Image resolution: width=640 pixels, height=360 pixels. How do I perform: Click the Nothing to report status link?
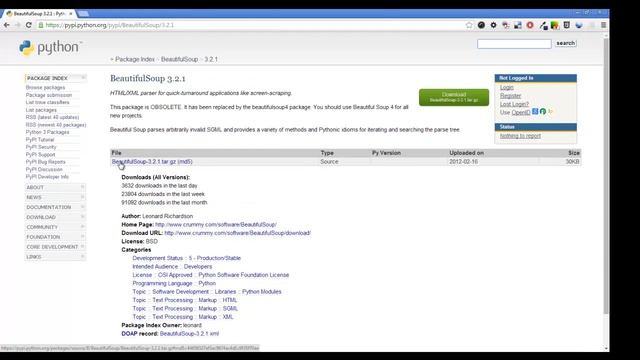coord(520,136)
